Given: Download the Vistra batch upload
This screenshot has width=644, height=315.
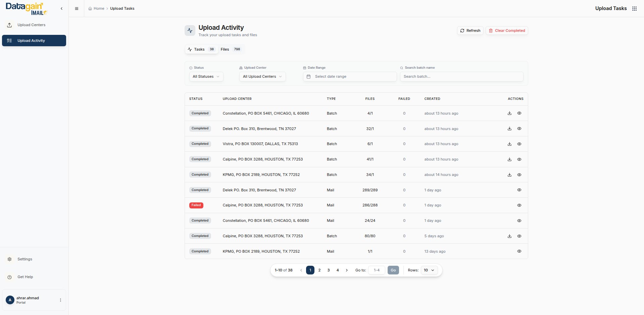Looking at the screenshot, I should tap(509, 144).
